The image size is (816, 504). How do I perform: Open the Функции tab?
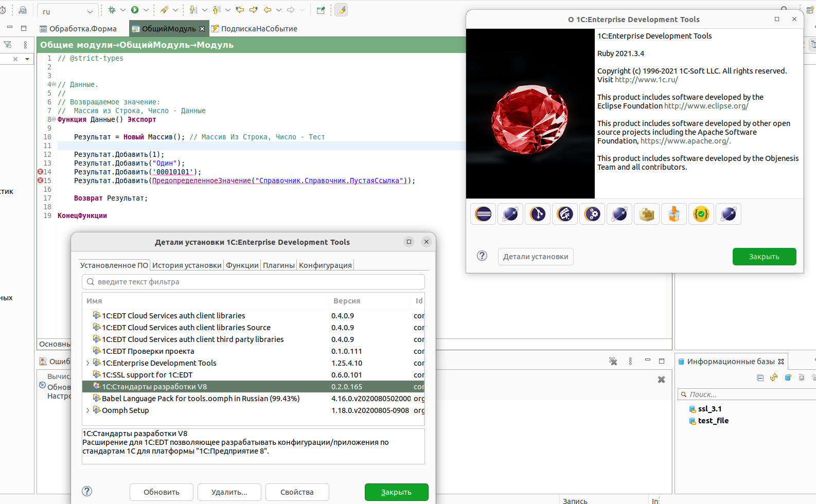[242, 265]
